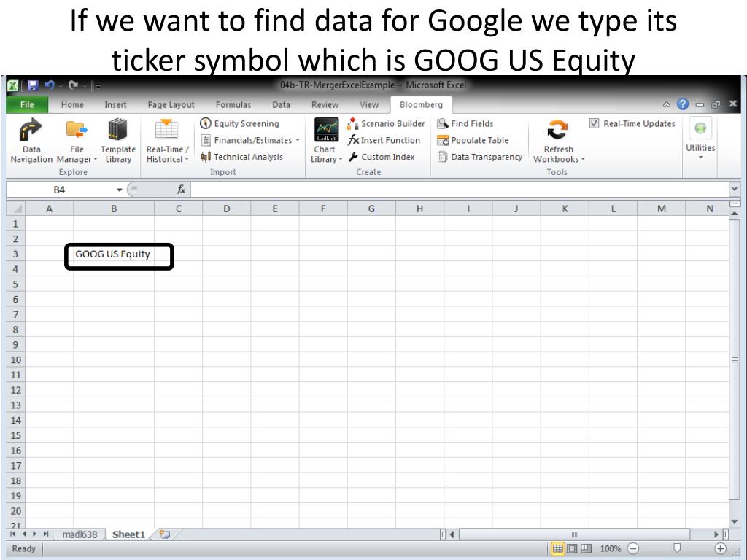Zoom out with the minus button
747x560 pixels.
[x=632, y=548]
